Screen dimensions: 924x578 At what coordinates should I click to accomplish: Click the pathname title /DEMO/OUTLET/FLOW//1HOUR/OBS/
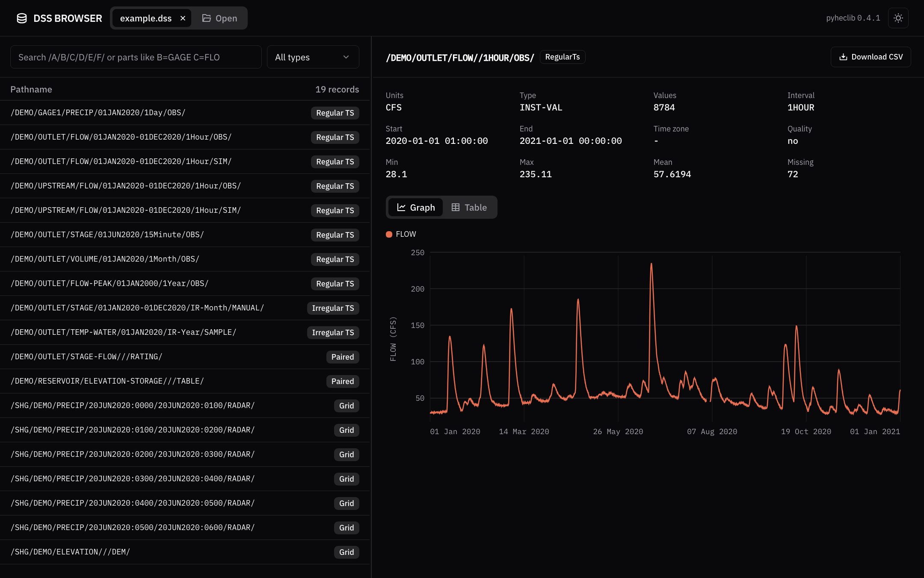(460, 57)
